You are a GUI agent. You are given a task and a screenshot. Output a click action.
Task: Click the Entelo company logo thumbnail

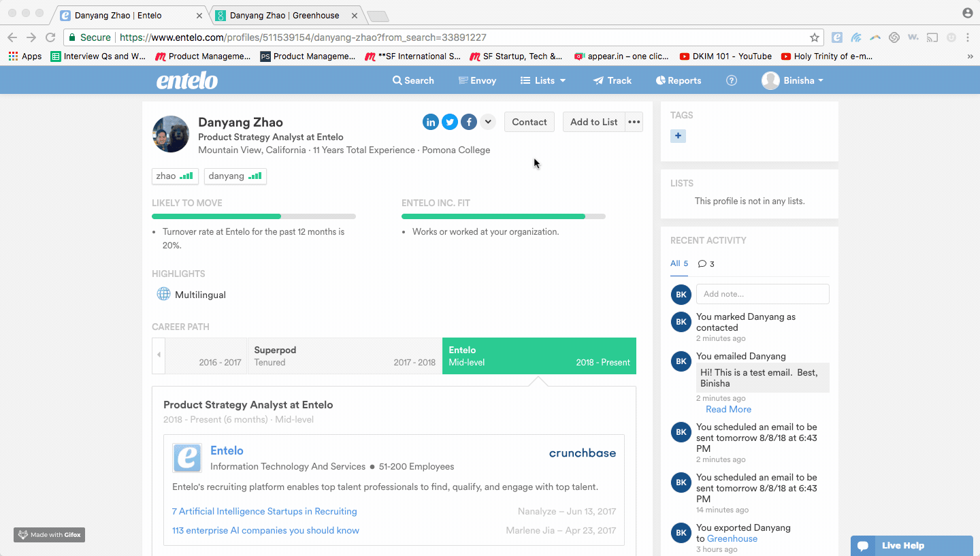tap(187, 458)
